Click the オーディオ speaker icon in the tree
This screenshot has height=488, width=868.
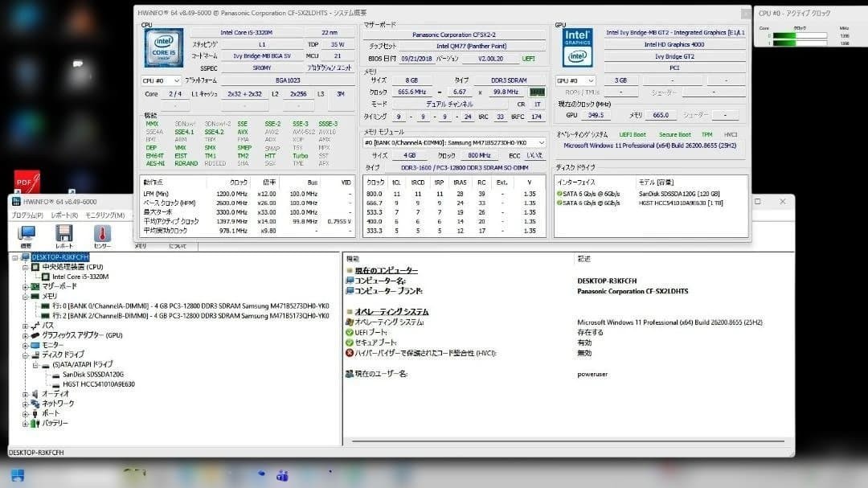tap(35, 394)
